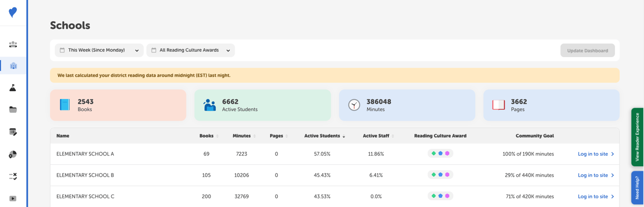Click the 11.86% active staff value
644x207 pixels.
[x=376, y=154]
